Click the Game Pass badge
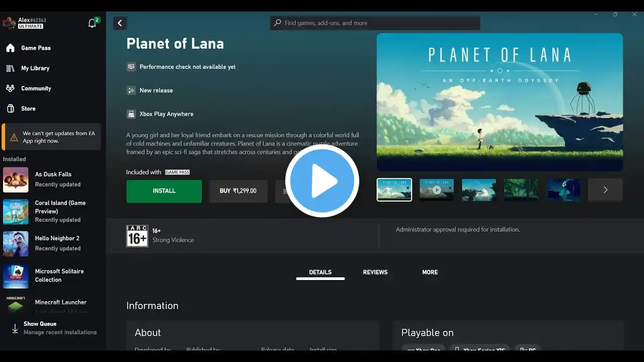 coord(178,172)
